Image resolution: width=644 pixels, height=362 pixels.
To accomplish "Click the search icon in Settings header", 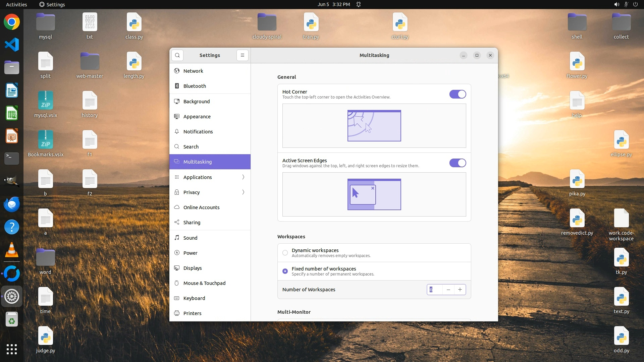I will [x=177, y=55].
